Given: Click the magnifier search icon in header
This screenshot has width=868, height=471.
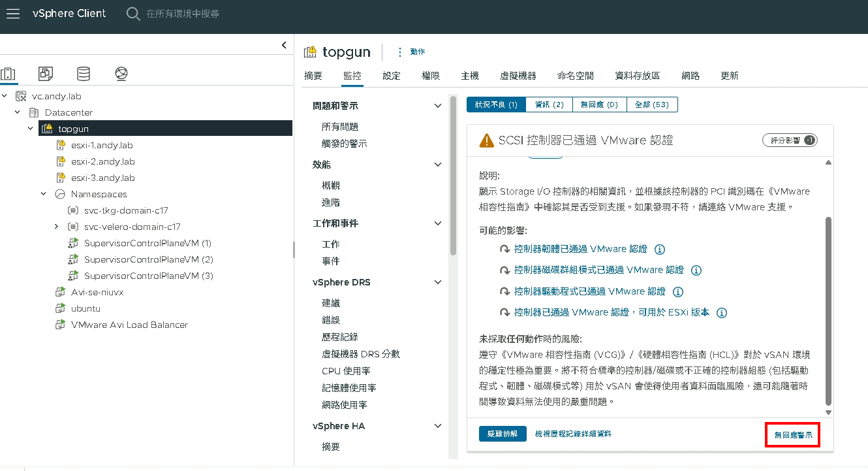Looking at the screenshot, I should click(x=133, y=14).
